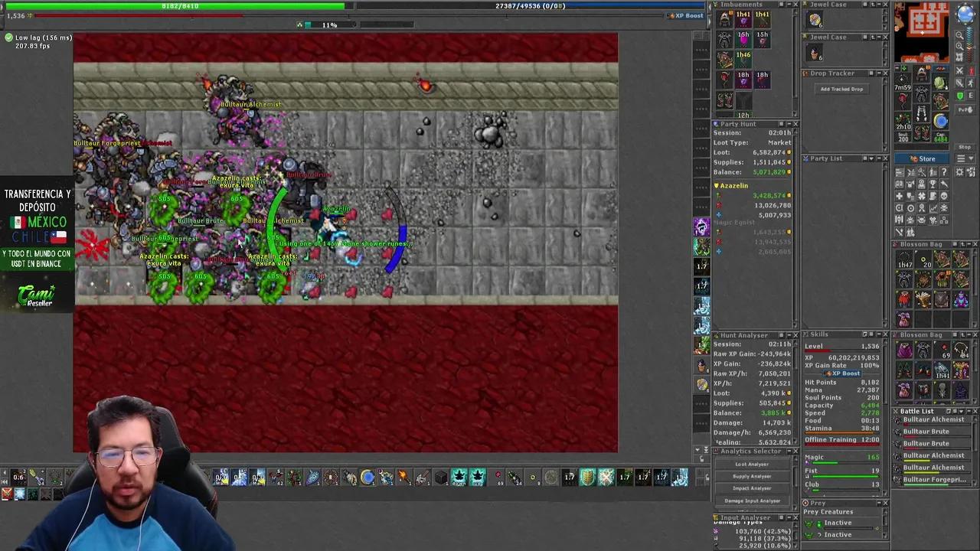This screenshot has height=551, width=980.
Task: Toggle the red standing figure stance
Action: pyautogui.click(x=972, y=70)
